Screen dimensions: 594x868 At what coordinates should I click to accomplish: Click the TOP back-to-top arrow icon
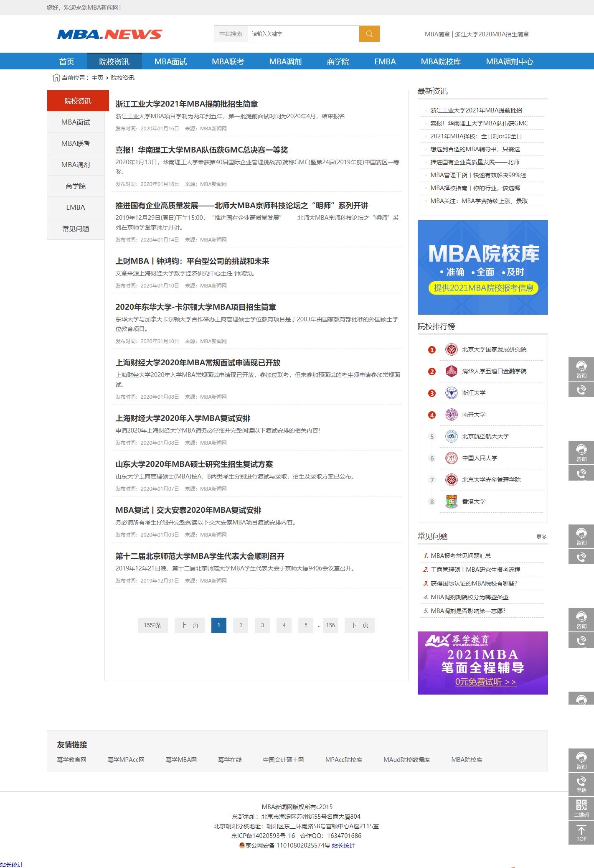point(581,832)
